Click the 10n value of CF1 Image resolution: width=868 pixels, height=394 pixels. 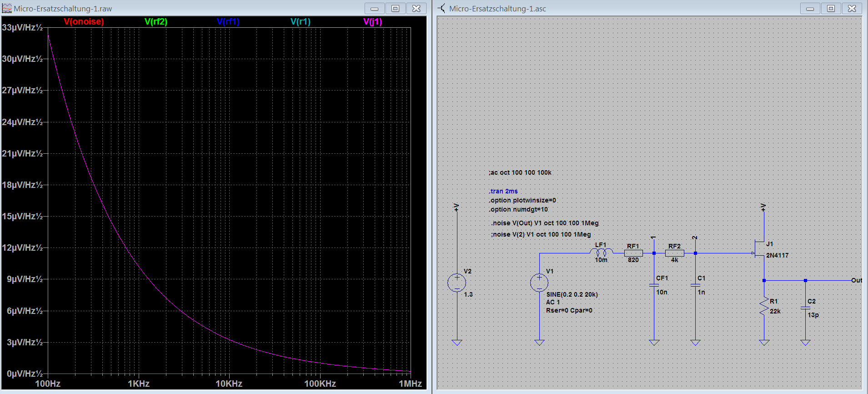[662, 292]
